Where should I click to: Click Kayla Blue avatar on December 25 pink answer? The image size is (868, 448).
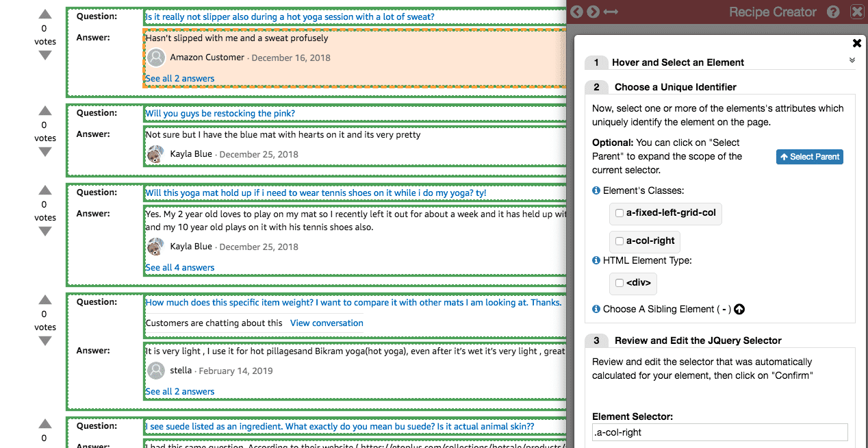155,154
